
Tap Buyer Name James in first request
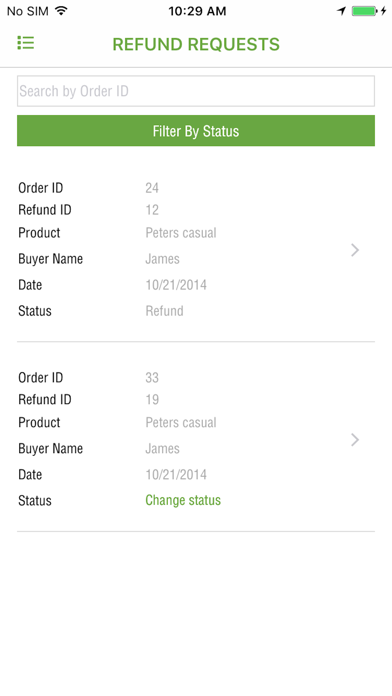tap(162, 259)
